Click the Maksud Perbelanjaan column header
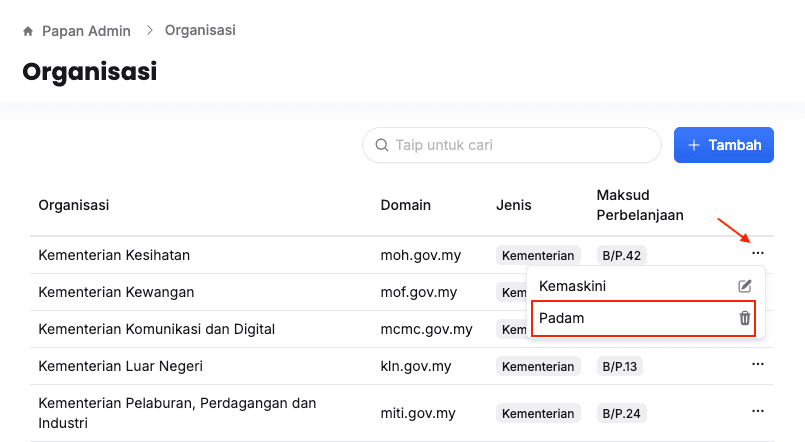 point(637,205)
